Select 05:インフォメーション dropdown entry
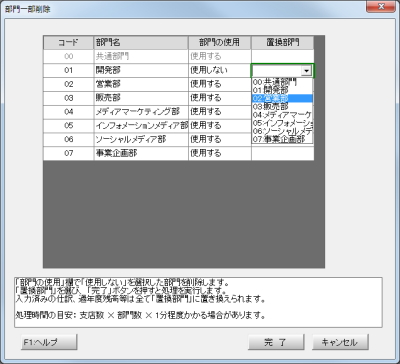Viewport: 400px width, 364px height. [282, 123]
